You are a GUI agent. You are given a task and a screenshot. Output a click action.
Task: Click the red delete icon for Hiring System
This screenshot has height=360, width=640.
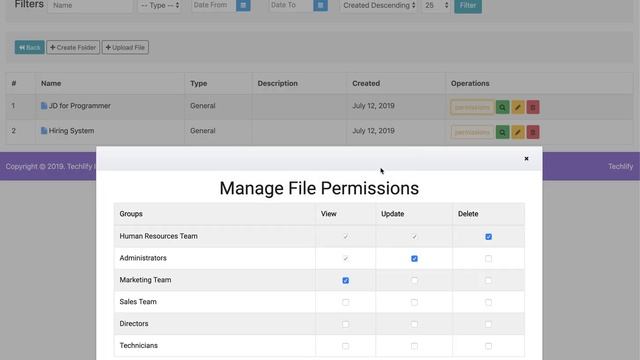[533, 132]
